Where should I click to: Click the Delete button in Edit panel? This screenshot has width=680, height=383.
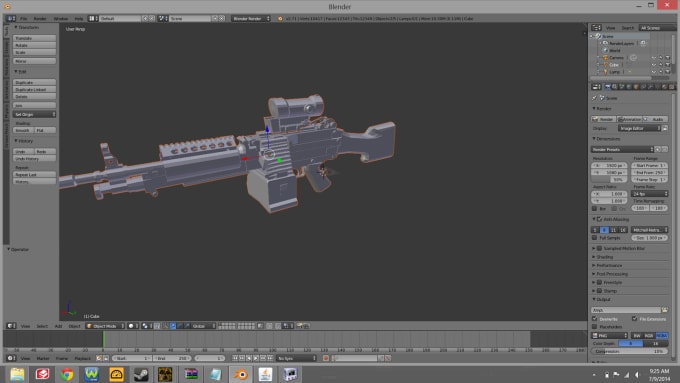click(x=34, y=96)
